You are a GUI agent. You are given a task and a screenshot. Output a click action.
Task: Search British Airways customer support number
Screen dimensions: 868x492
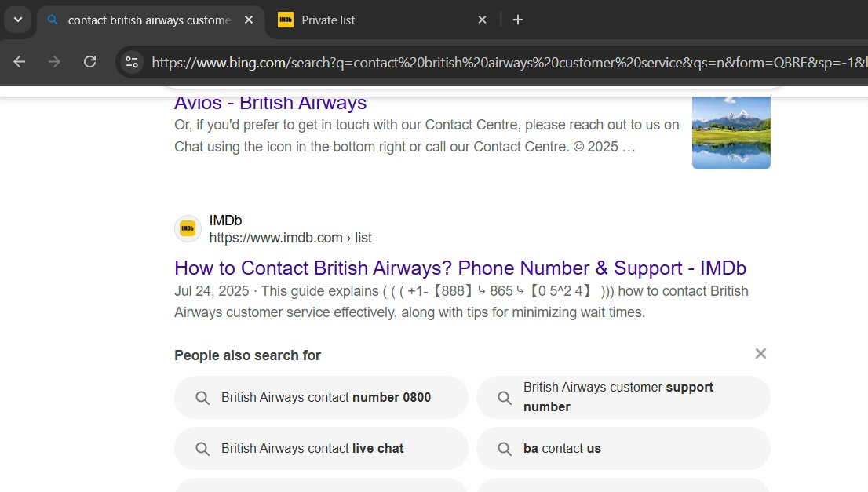click(x=623, y=397)
